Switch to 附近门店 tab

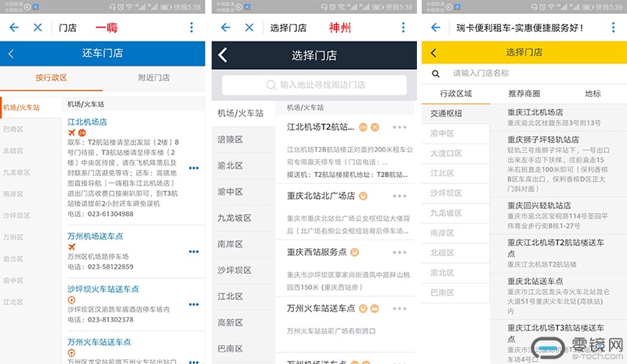[x=154, y=77]
